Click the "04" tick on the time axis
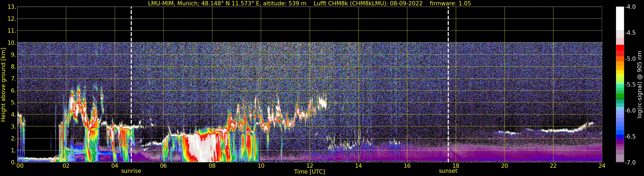 click(x=115, y=166)
